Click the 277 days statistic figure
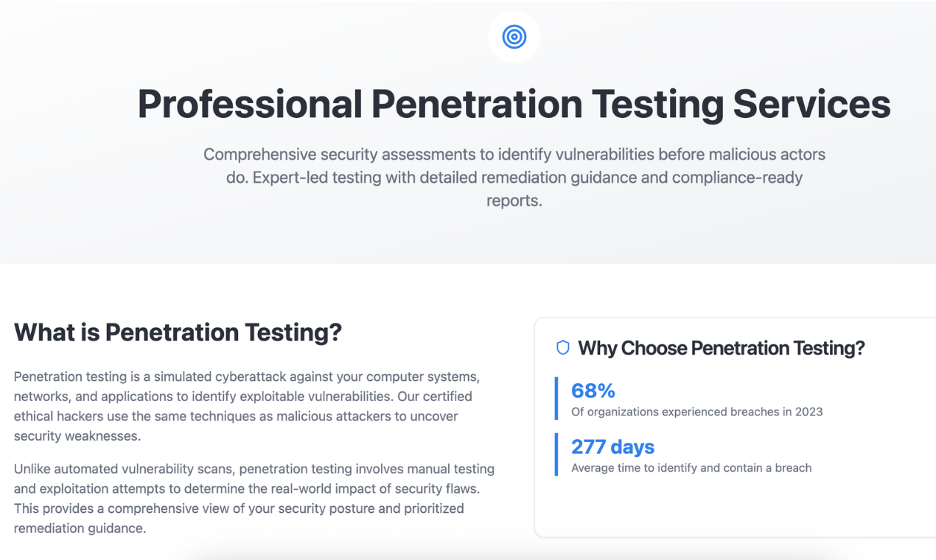Image resolution: width=936 pixels, height=560 pixels. [x=612, y=447]
